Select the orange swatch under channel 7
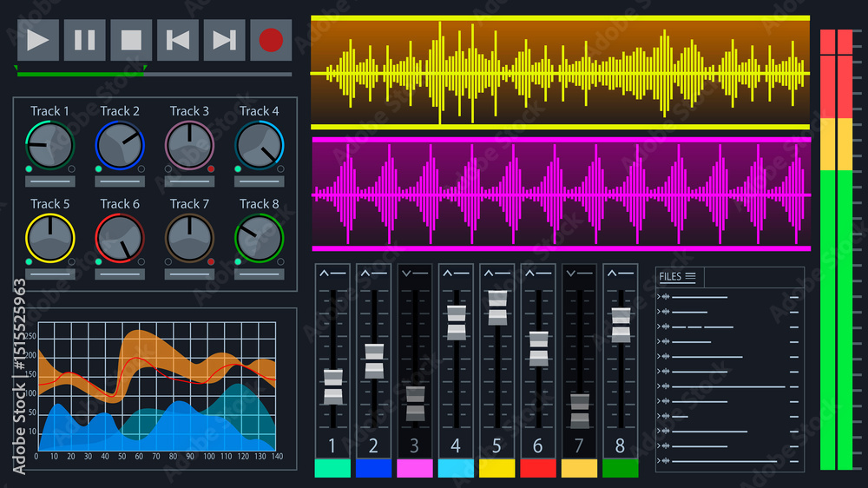The image size is (868, 488). pos(580,468)
